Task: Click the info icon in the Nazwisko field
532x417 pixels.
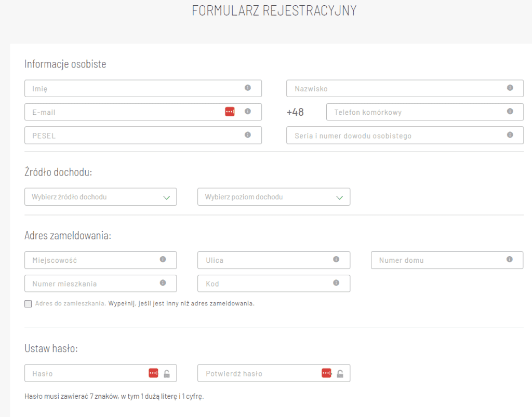Action: [510, 88]
